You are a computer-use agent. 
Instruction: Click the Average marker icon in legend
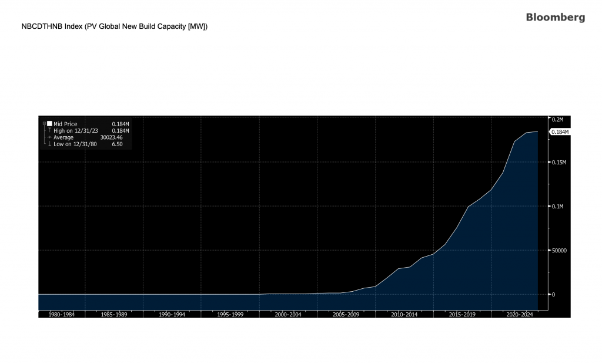tap(49, 137)
